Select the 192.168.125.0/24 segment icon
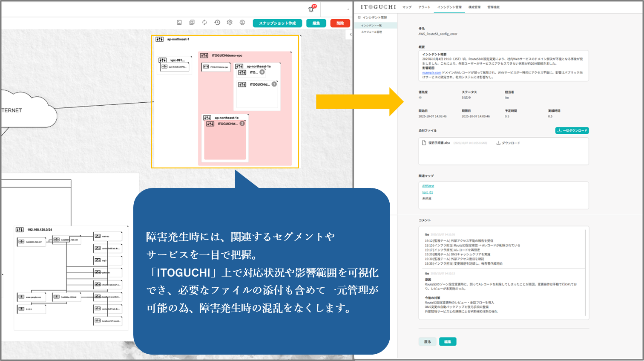644x361 pixels. (20, 230)
